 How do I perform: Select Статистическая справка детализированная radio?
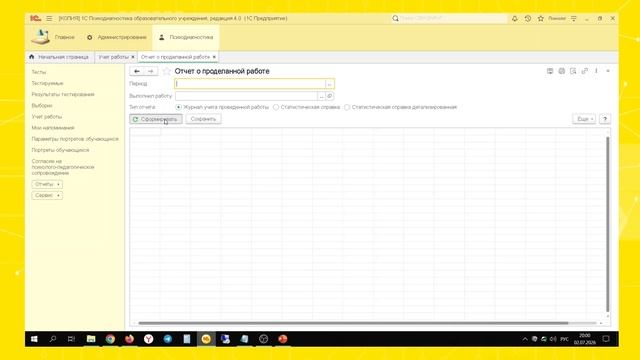(347, 107)
